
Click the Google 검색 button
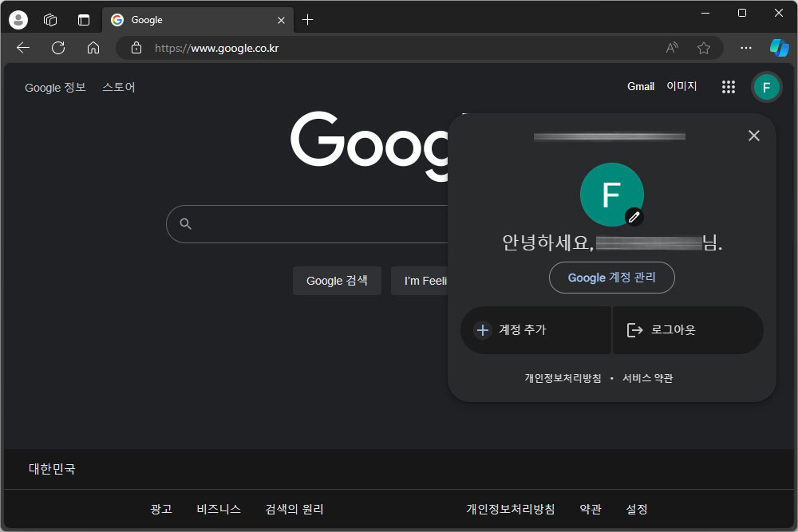(x=337, y=281)
